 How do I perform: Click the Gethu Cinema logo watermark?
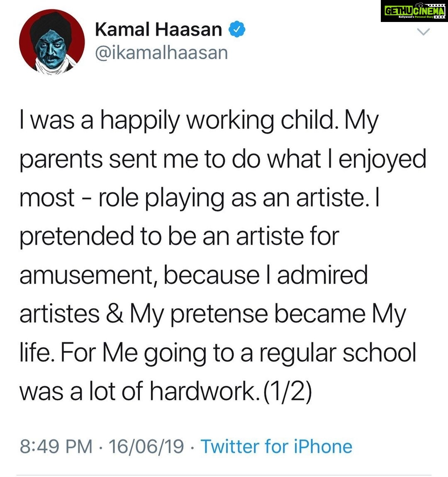[x=414, y=11]
